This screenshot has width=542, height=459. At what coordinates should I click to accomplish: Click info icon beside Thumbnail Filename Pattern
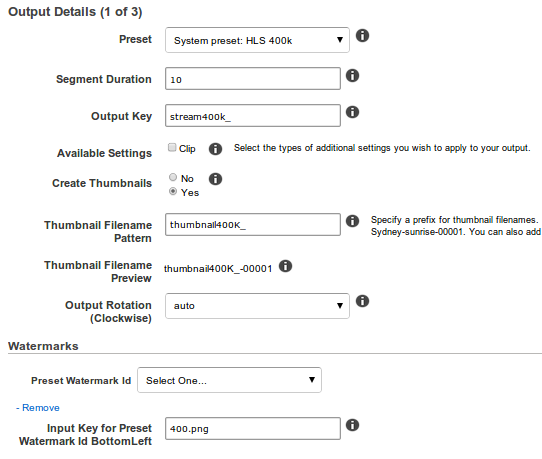click(352, 221)
